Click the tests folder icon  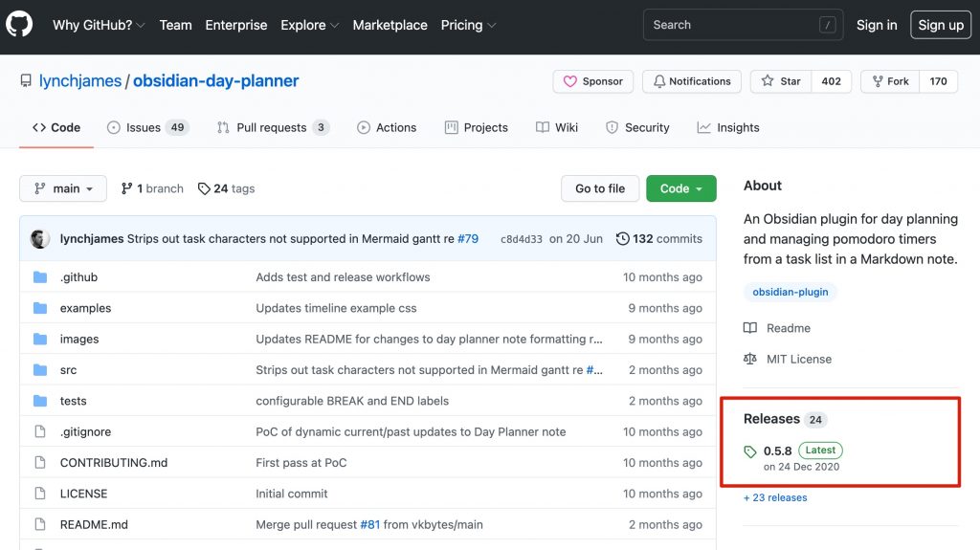40,401
